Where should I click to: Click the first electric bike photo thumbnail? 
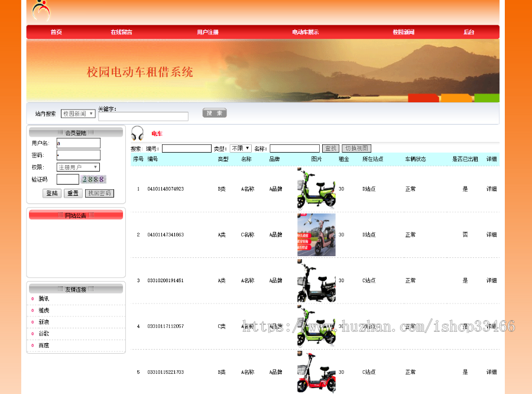[316, 189]
